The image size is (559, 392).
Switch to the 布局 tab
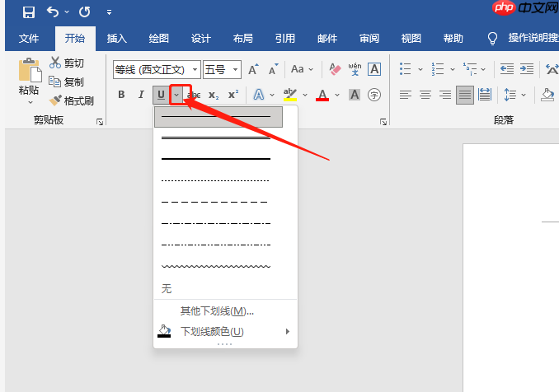click(242, 38)
